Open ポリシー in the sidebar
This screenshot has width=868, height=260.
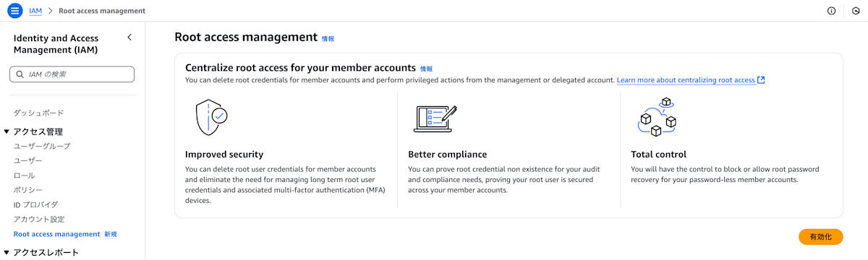coord(27,190)
